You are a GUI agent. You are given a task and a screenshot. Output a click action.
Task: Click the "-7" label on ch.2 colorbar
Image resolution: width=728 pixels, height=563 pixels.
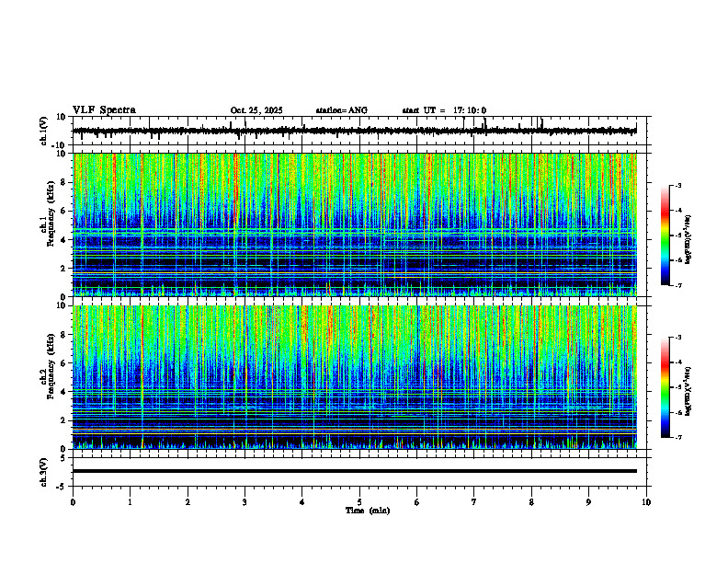[x=677, y=438]
